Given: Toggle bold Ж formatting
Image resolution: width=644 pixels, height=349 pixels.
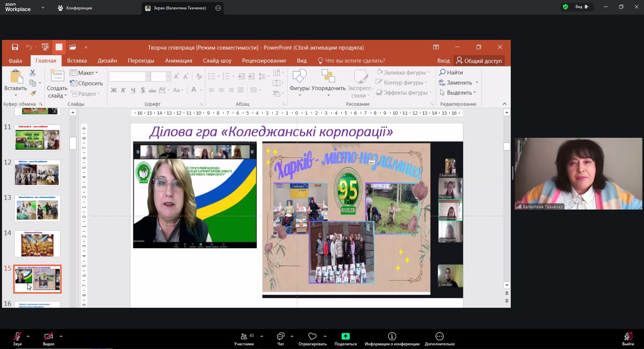Looking at the screenshot, I should 114,90.
